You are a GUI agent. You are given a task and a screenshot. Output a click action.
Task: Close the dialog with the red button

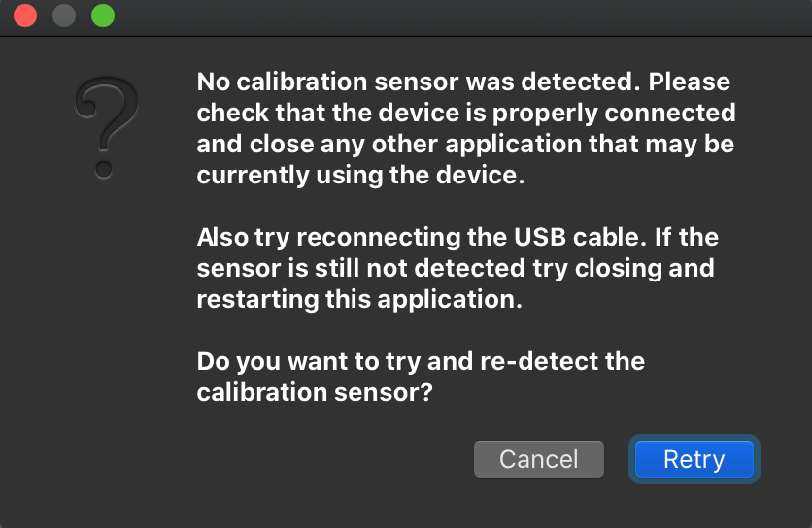pos(26,16)
